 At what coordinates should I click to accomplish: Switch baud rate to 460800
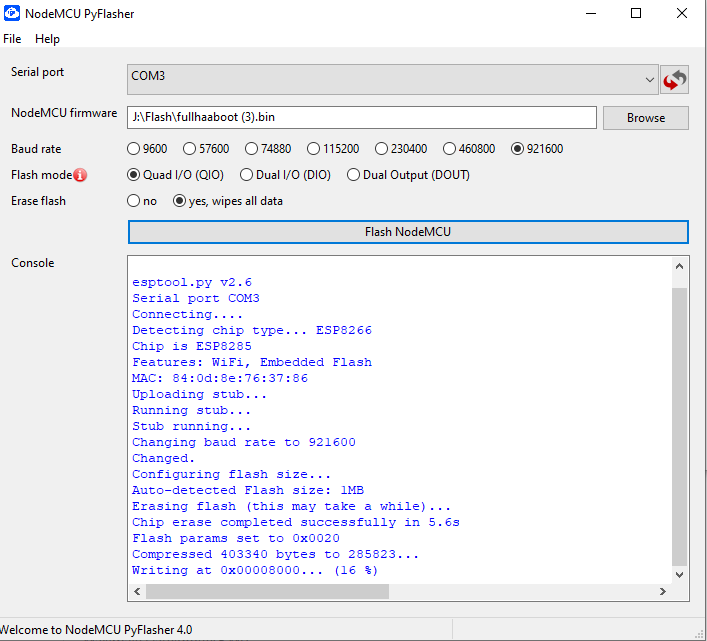[449, 149]
